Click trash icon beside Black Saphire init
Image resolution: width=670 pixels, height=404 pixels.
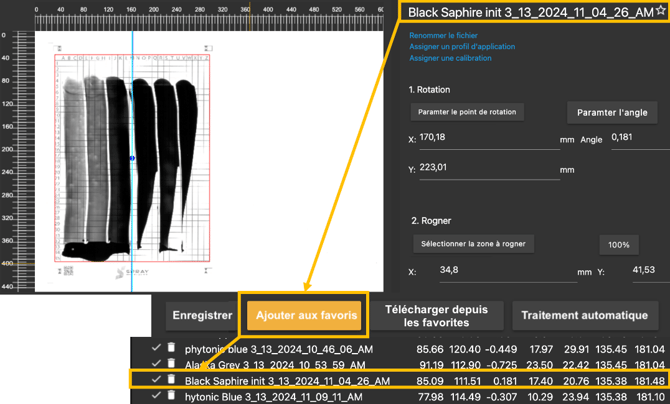pos(171,380)
